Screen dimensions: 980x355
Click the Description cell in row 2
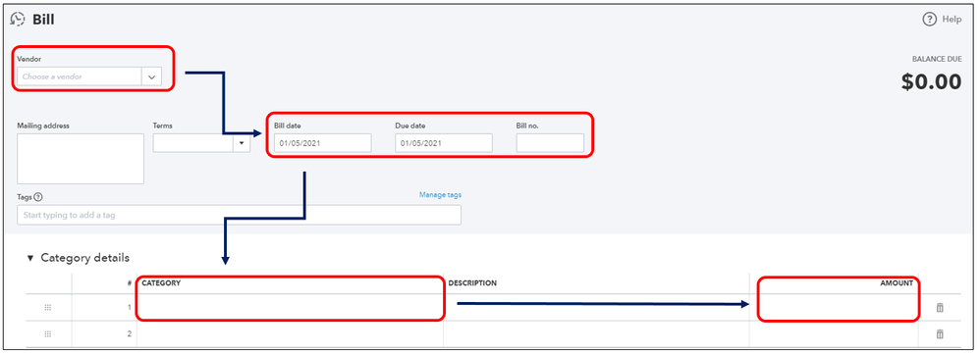(x=596, y=333)
